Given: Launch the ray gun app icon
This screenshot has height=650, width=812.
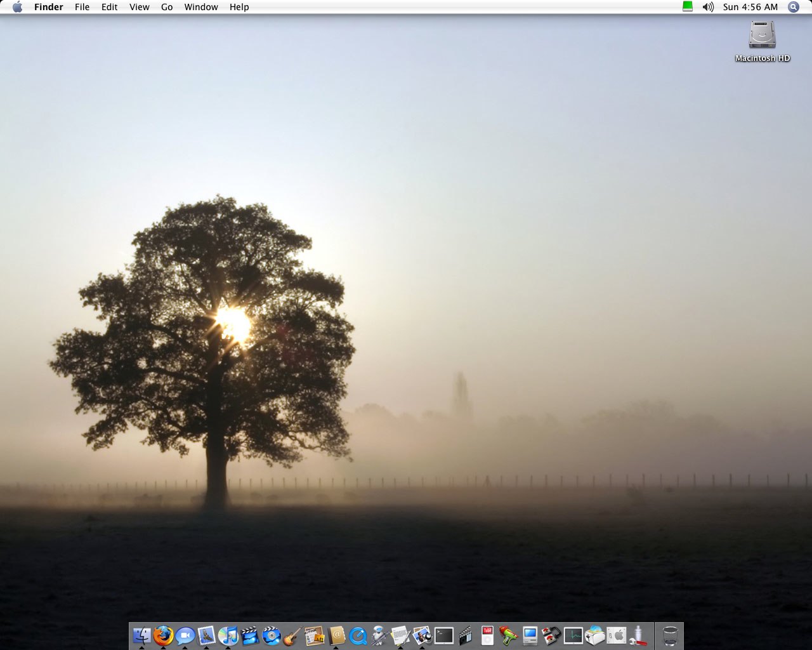Looking at the screenshot, I should point(508,635).
